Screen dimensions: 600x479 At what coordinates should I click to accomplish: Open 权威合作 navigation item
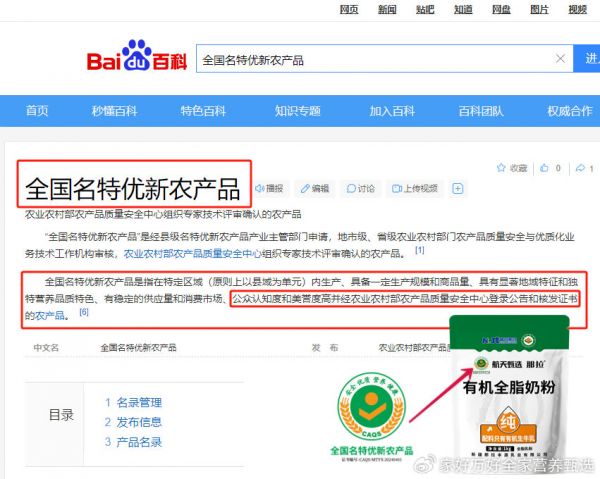coord(570,111)
